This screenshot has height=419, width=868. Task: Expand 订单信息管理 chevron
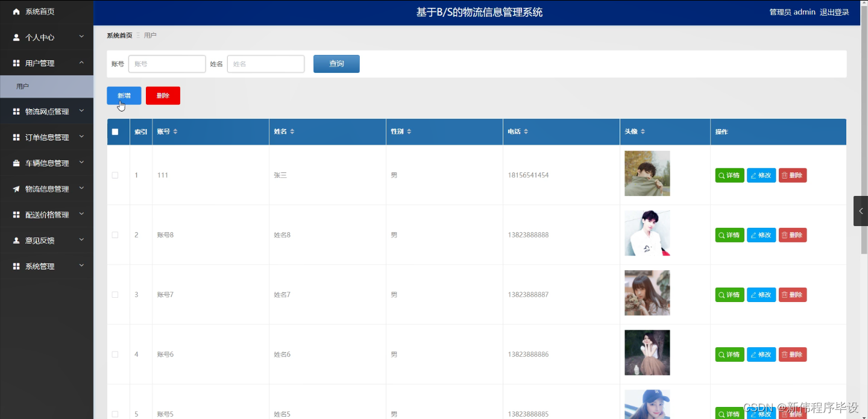[81, 137]
